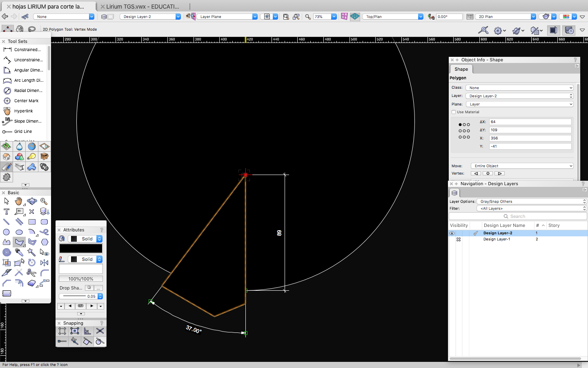Select the Circle tool
Screen dimensions: 588x368
(7, 232)
